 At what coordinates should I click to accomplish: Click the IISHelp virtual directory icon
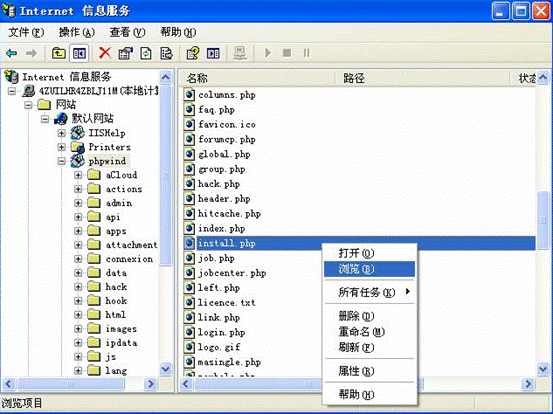(x=78, y=133)
